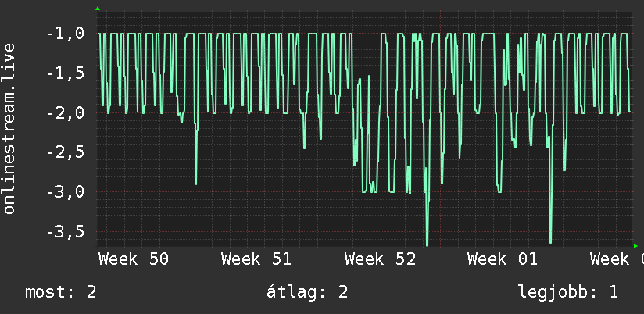Click the '-3,5' y-axis label
The height and width of the screenshot is (314, 644).
point(66,232)
